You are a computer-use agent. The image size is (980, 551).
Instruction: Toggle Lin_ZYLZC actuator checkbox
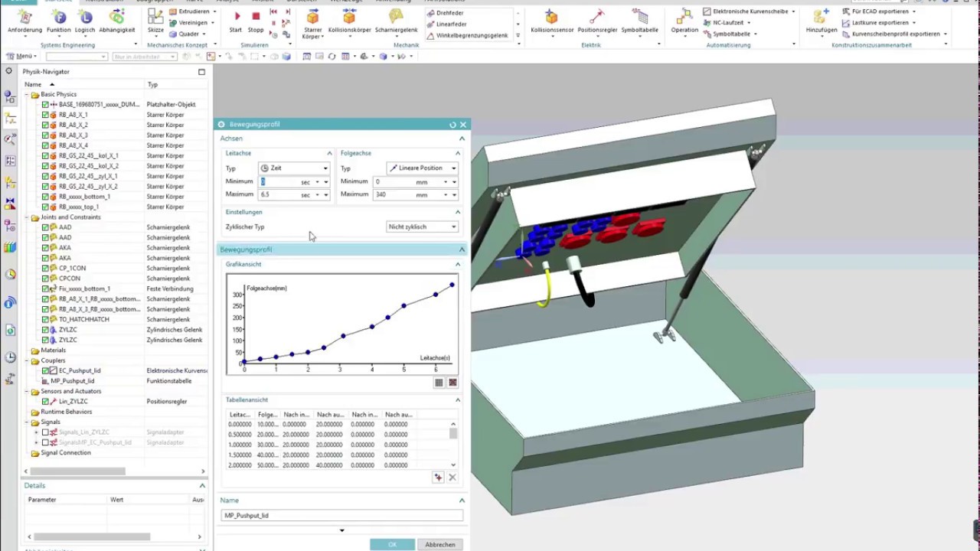pyautogui.click(x=45, y=401)
